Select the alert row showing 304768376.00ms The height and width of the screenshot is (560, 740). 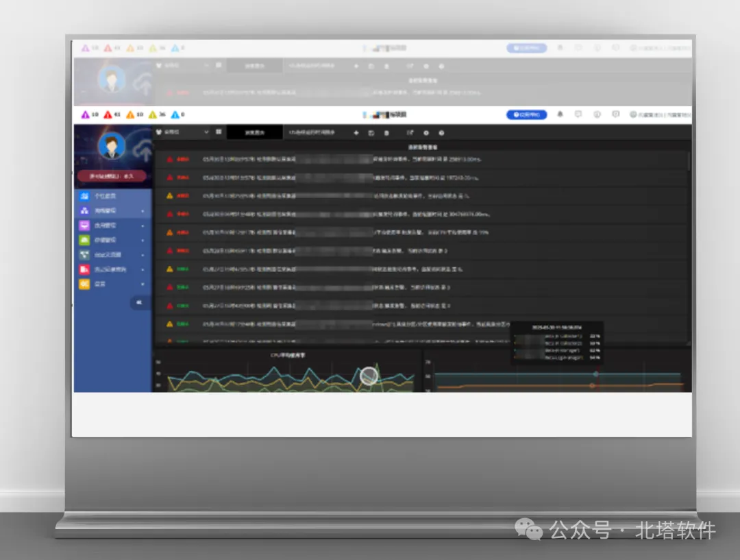coord(421,215)
